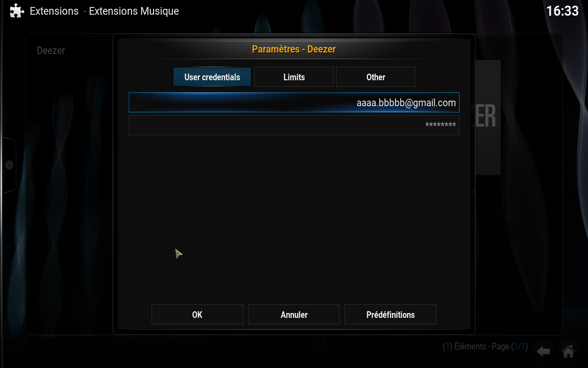
Task: Cancel with the Annuler button
Action: click(x=294, y=314)
